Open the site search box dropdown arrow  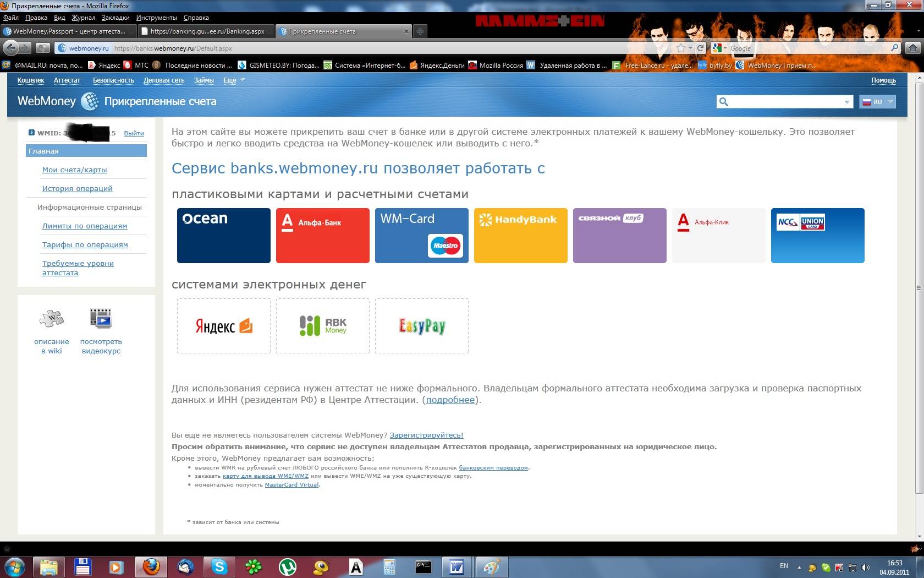click(847, 102)
